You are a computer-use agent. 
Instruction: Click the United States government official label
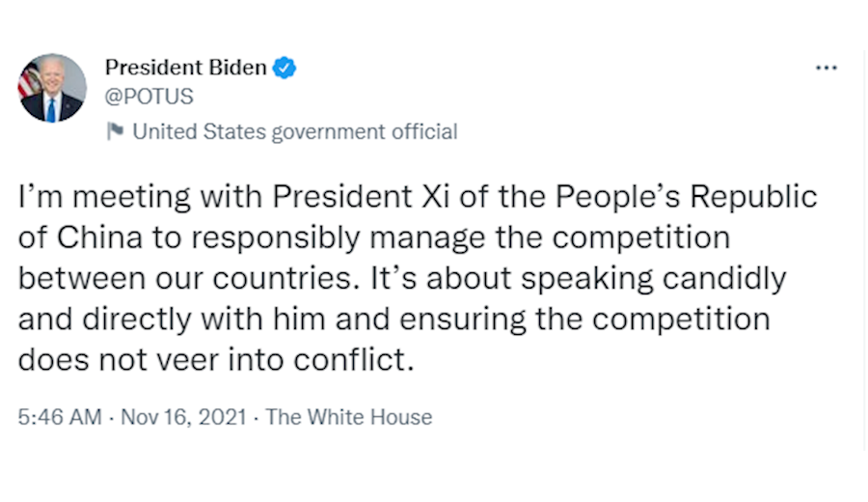pyautogui.click(x=294, y=131)
